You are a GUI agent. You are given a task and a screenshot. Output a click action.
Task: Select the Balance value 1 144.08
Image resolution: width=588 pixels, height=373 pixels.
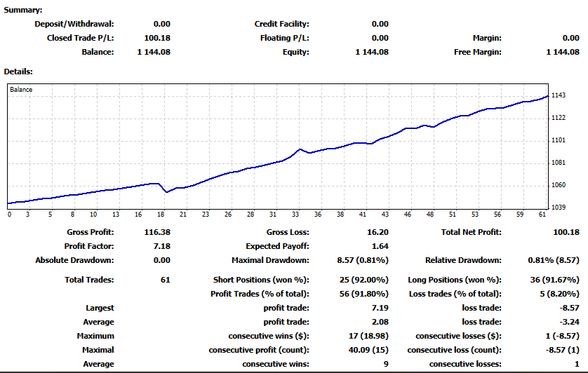tap(154, 52)
